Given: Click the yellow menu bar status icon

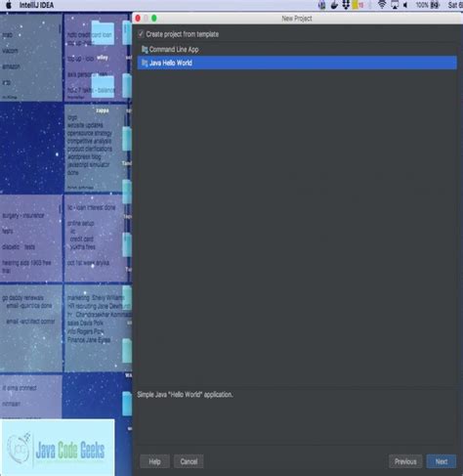Looking at the screenshot, I should point(355,5).
